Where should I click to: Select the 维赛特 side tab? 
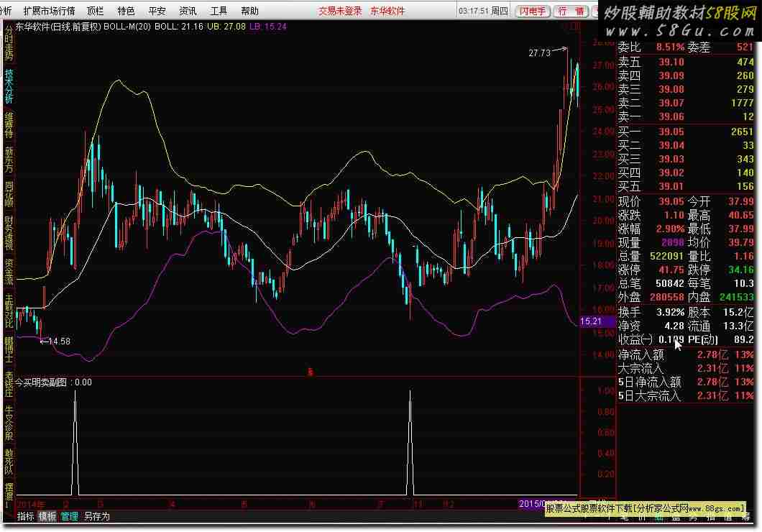tap(9, 124)
